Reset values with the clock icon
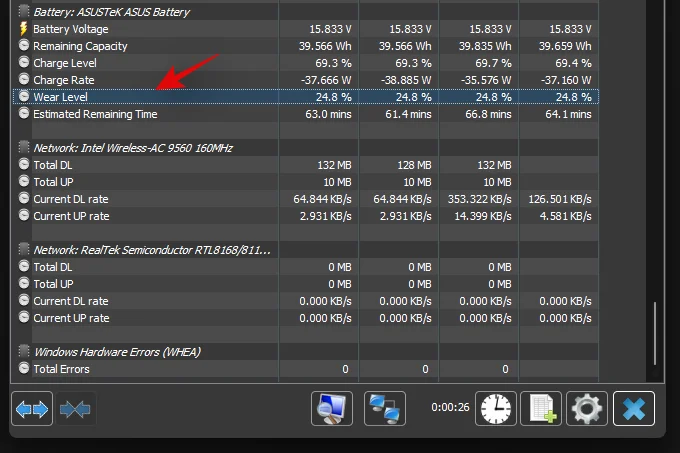 tap(496, 408)
